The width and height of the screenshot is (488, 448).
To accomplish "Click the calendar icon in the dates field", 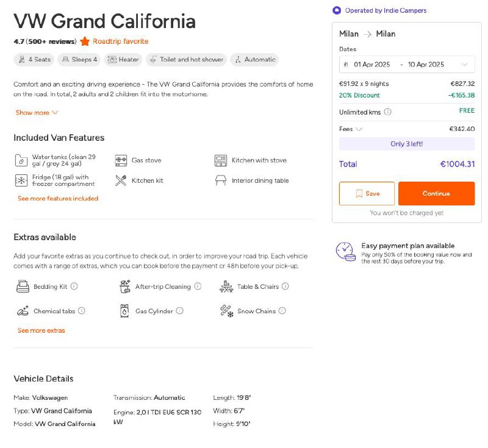I will [x=346, y=65].
